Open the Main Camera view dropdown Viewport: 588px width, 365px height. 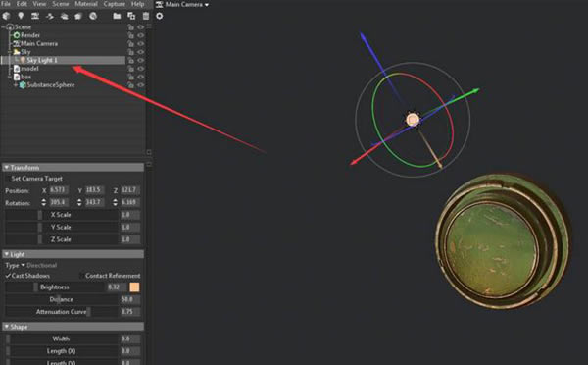[x=187, y=5]
